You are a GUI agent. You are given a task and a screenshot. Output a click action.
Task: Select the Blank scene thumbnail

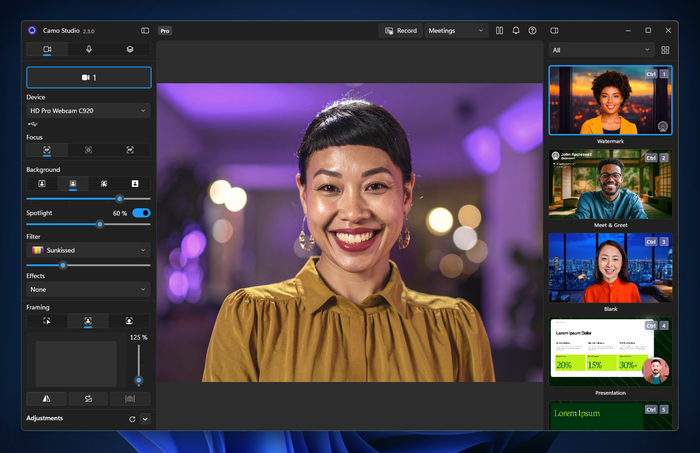coord(610,268)
